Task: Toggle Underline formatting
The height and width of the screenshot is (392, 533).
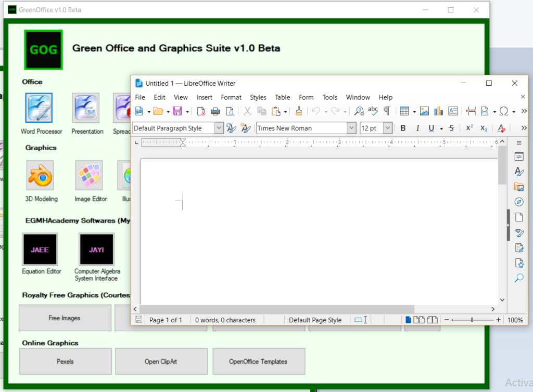Action: coord(432,128)
